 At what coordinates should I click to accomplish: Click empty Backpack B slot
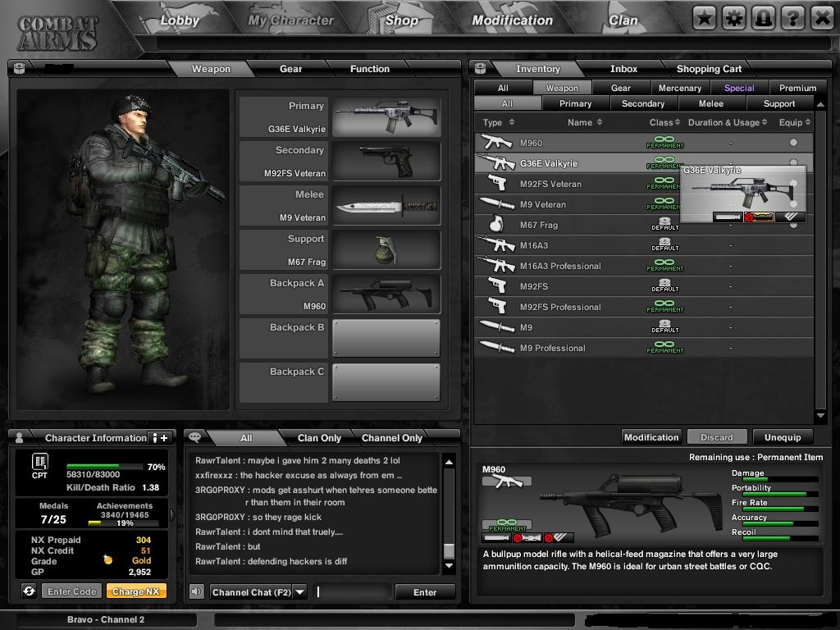pos(386,338)
